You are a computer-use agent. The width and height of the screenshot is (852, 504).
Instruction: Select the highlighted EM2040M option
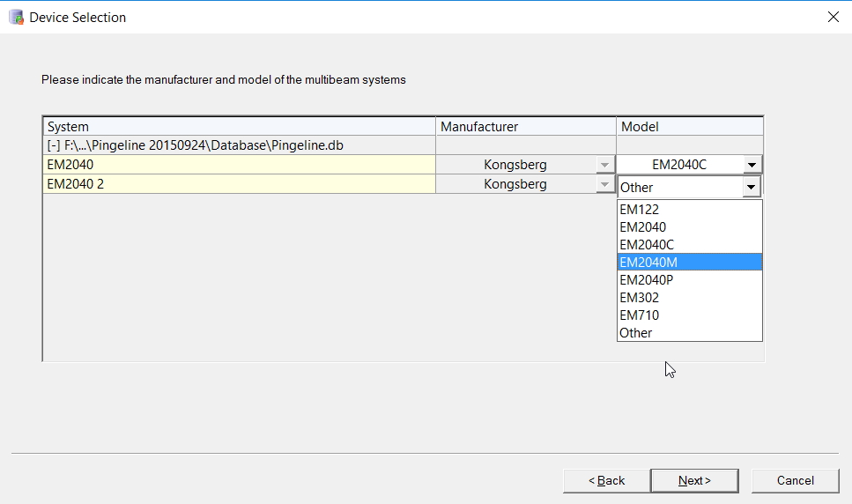pyautogui.click(x=648, y=263)
